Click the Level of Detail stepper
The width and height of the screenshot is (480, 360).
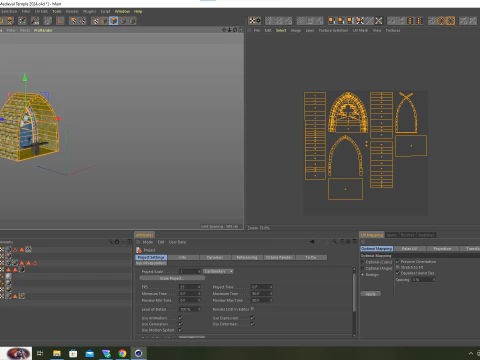coord(199,309)
